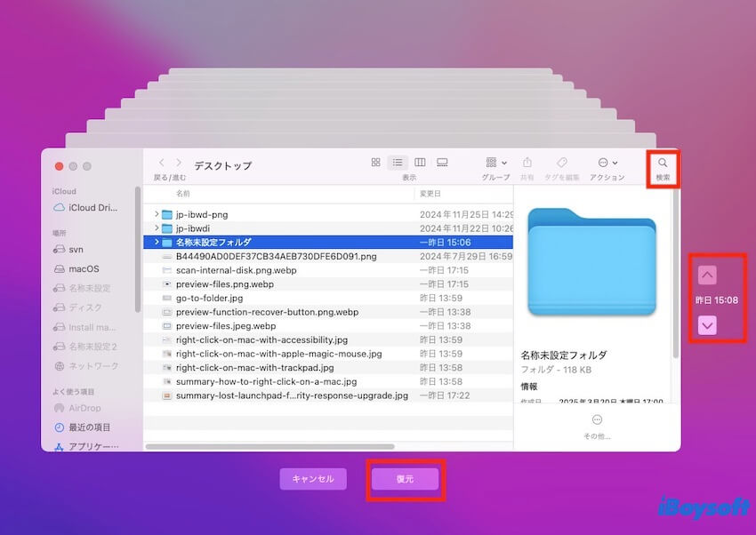Switch to list view

coord(398,163)
